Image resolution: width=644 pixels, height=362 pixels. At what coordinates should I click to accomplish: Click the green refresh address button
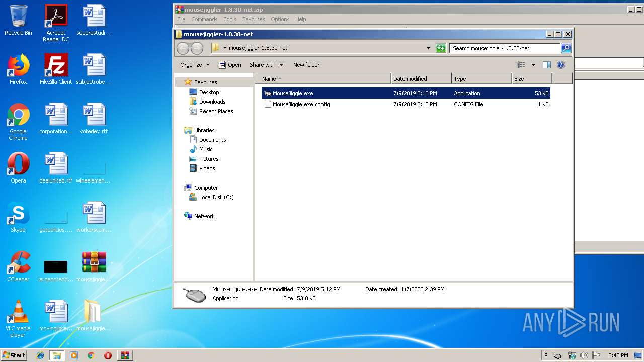tap(441, 48)
